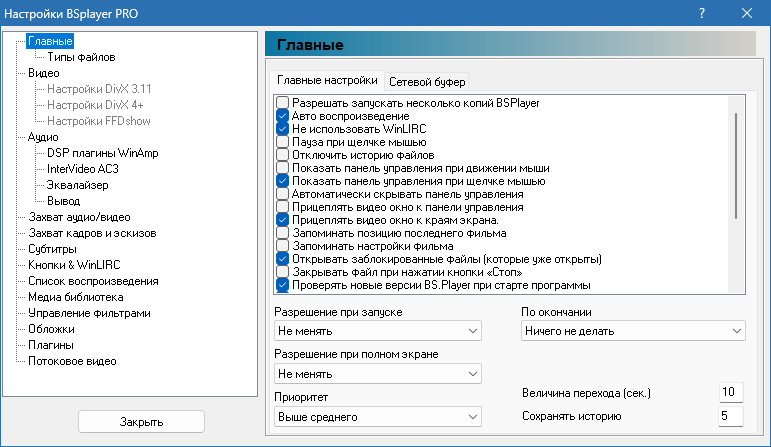Image resolution: width=771 pixels, height=447 pixels.
Task: Enable Показать панель управления при движении мыши
Action: pos(282,168)
